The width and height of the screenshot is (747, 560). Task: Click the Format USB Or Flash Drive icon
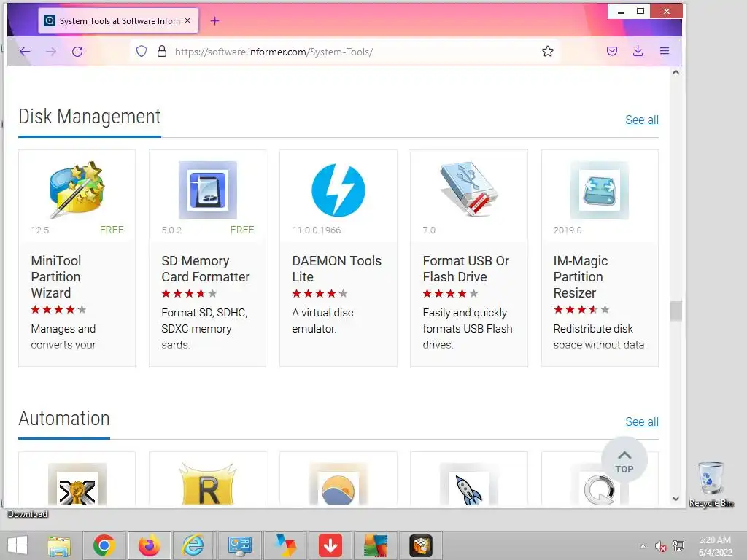pyautogui.click(x=469, y=189)
